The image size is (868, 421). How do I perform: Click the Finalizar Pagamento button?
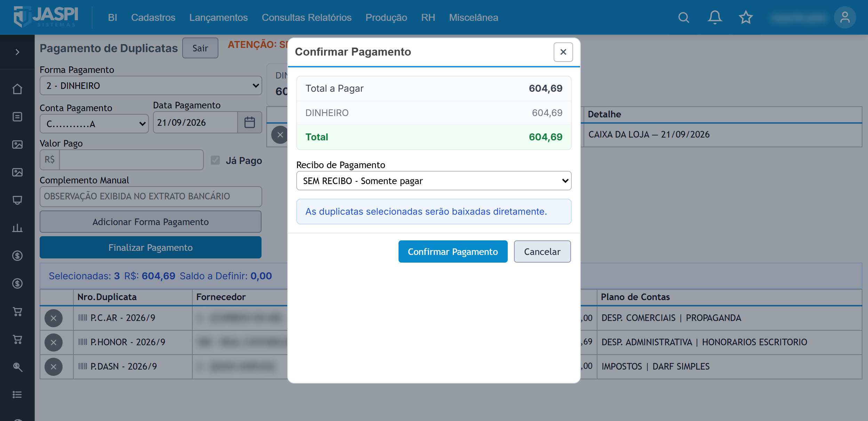(151, 247)
